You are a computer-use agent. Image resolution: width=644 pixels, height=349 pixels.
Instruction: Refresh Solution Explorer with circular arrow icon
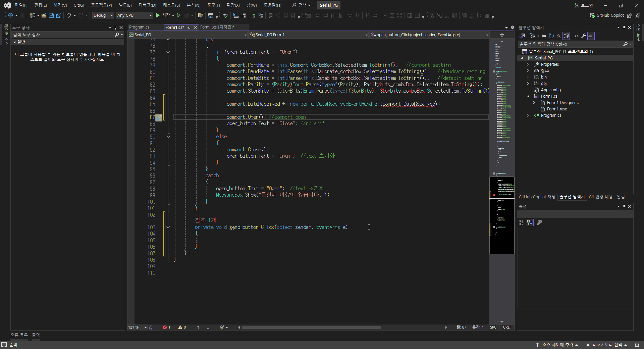coord(551,36)
